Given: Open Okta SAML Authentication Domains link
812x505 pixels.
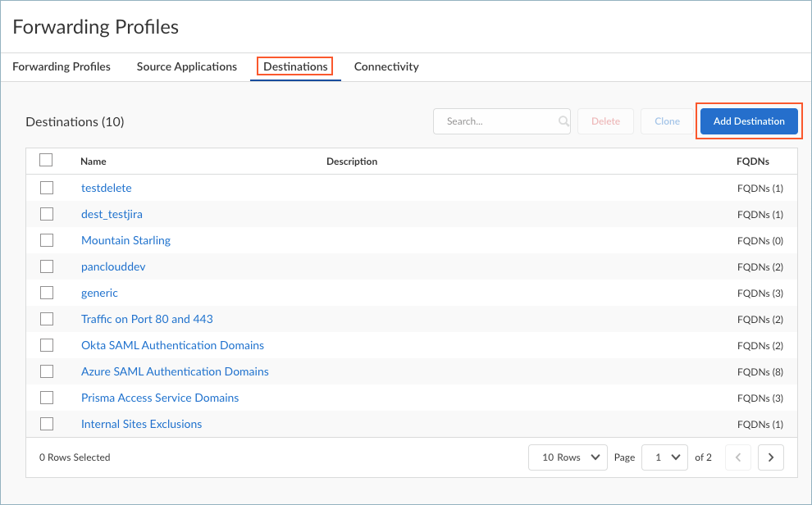Looking at the screenshot, I should (172, 345).
